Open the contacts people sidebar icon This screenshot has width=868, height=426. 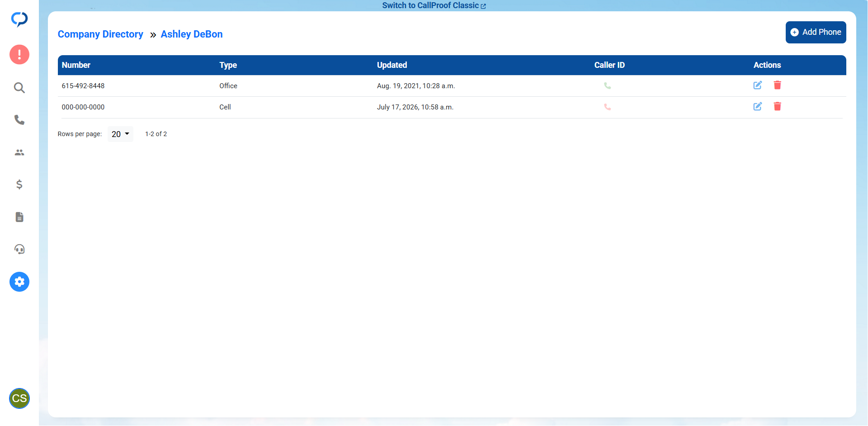[19, 152]
